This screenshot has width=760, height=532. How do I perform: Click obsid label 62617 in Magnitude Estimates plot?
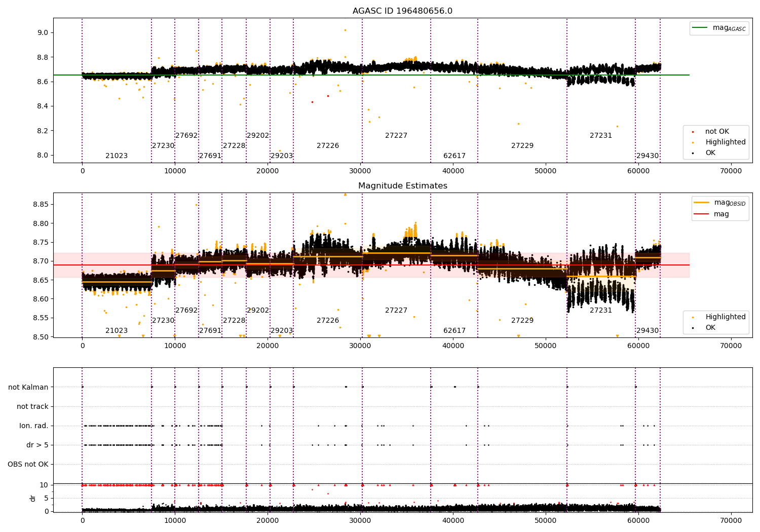454,331
